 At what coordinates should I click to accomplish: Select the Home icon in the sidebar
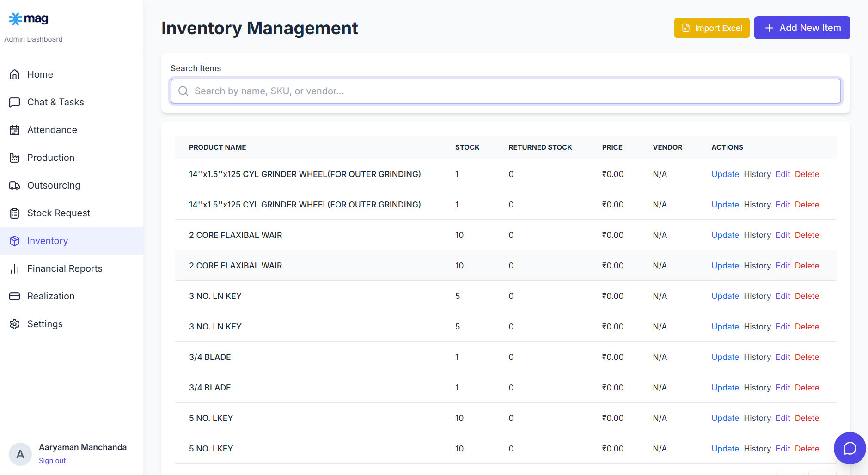pos(14,74)
